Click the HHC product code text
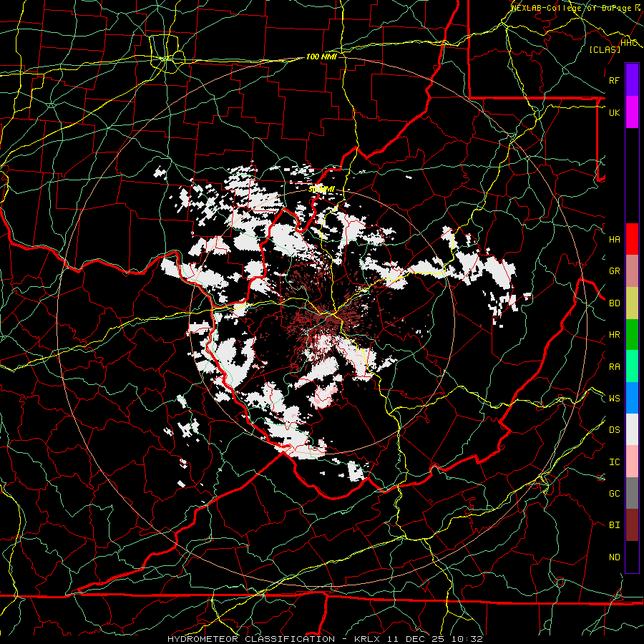The width and height of the screenshot is (644, 644). pyautogui.click(x=629, y=43)
